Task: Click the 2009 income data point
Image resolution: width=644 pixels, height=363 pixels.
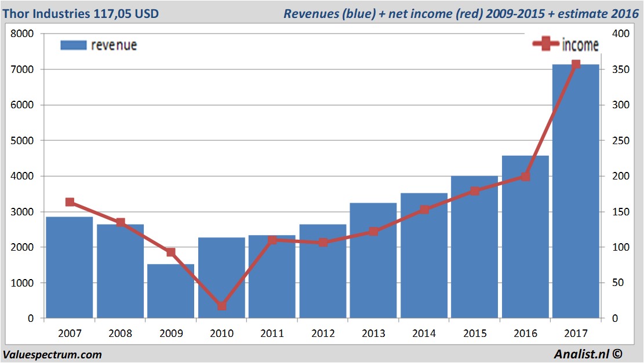Action: pos(171,252)
